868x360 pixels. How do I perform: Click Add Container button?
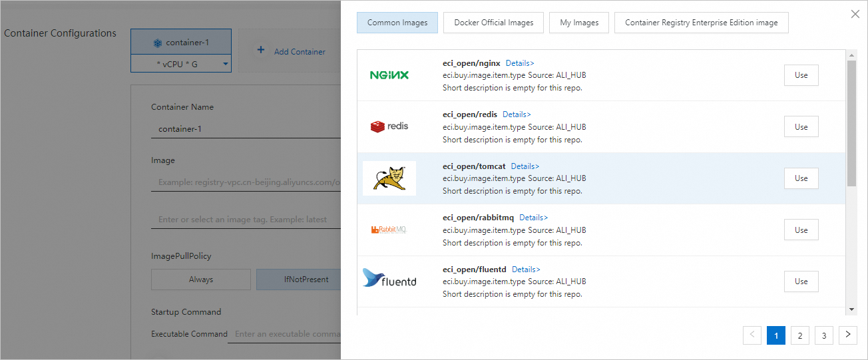[x=291, y=51]
